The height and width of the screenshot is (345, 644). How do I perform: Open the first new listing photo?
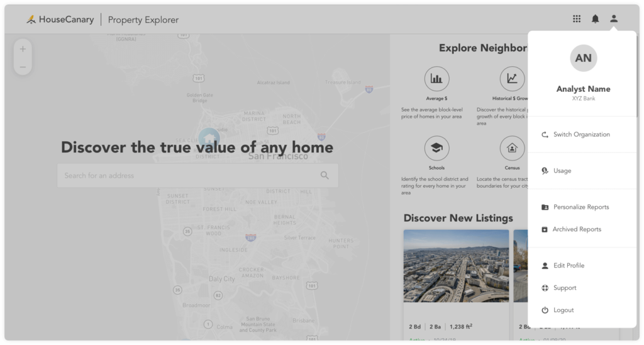[456, 266]
